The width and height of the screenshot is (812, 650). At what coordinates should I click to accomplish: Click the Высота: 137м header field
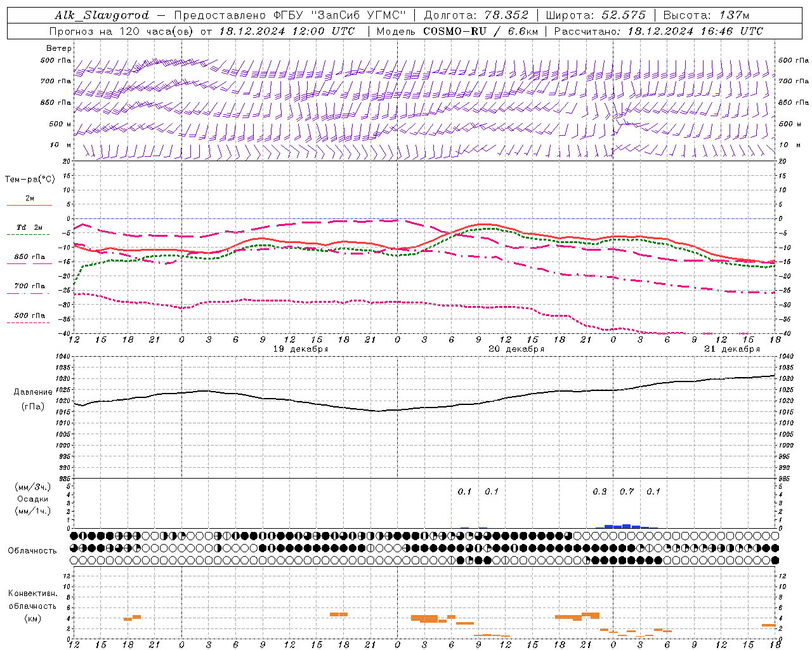pyautogui.click(x=706, y=15)
